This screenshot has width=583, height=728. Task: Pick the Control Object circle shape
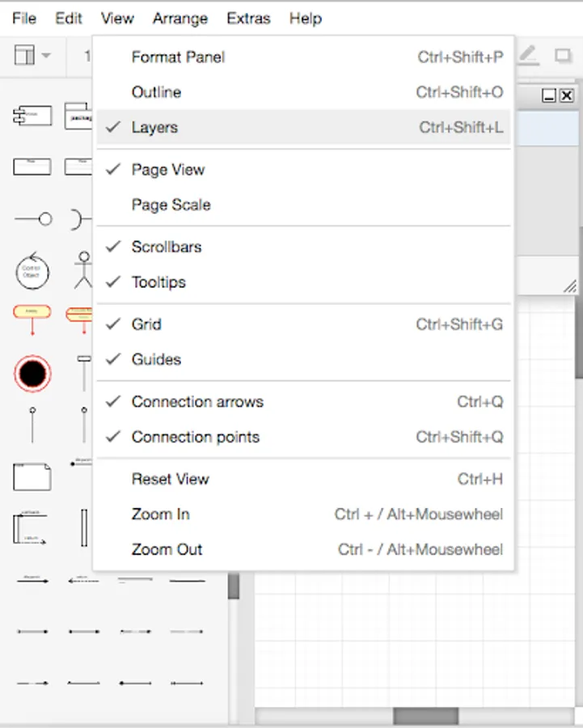[32, 271]
